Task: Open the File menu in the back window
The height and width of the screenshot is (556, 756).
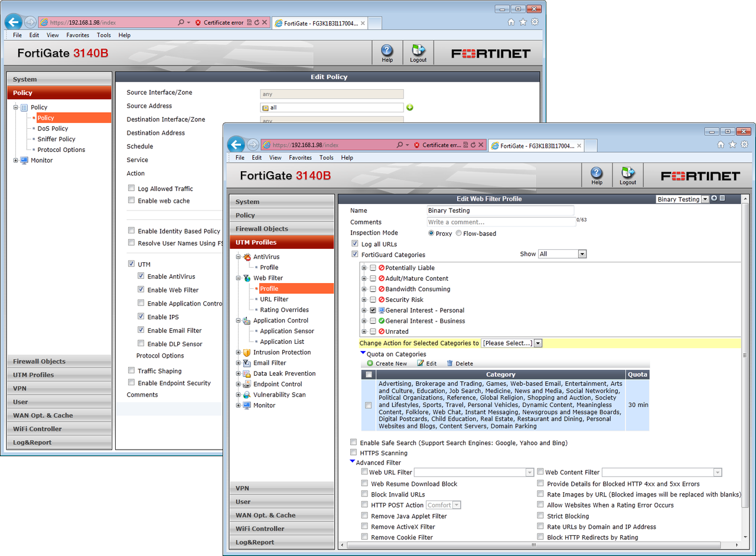Action: tap(17, 35)
